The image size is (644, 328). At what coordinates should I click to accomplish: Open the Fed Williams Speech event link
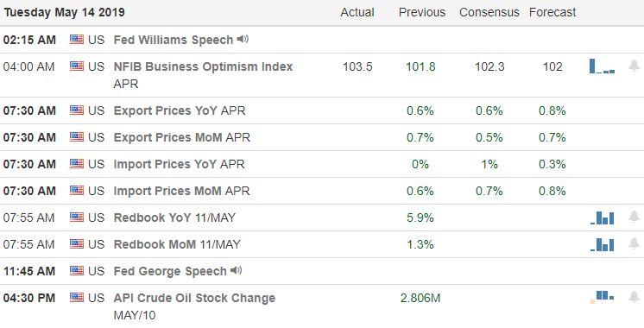[174, 40]
